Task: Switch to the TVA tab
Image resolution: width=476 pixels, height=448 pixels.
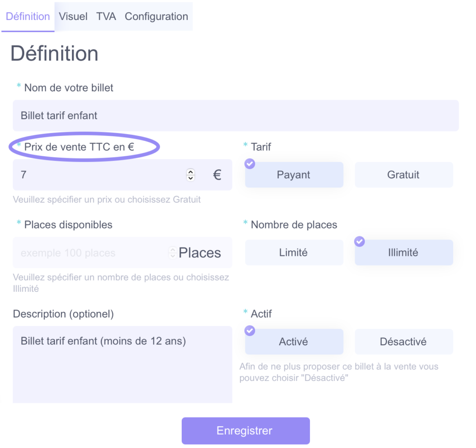Action: (x=106, y=16)
